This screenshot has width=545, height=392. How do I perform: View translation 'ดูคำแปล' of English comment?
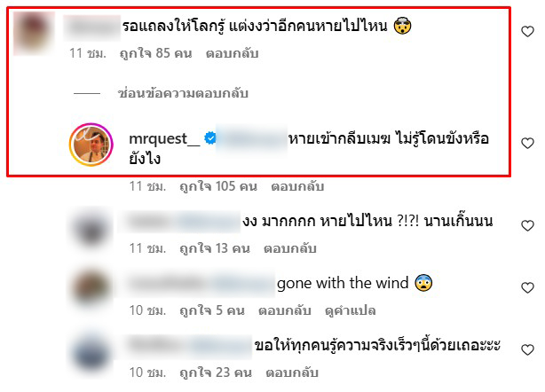coord(350,310)
